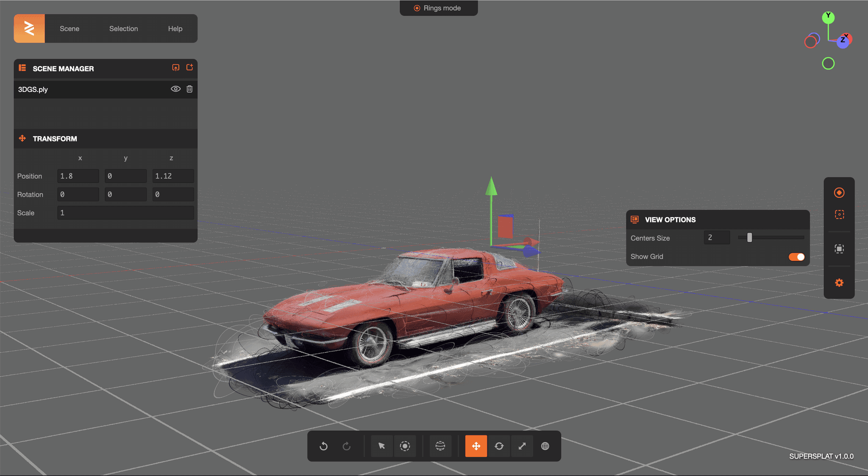Screen dimensions: 868x476
Task: Undo the last action
Action: (323, 446)
